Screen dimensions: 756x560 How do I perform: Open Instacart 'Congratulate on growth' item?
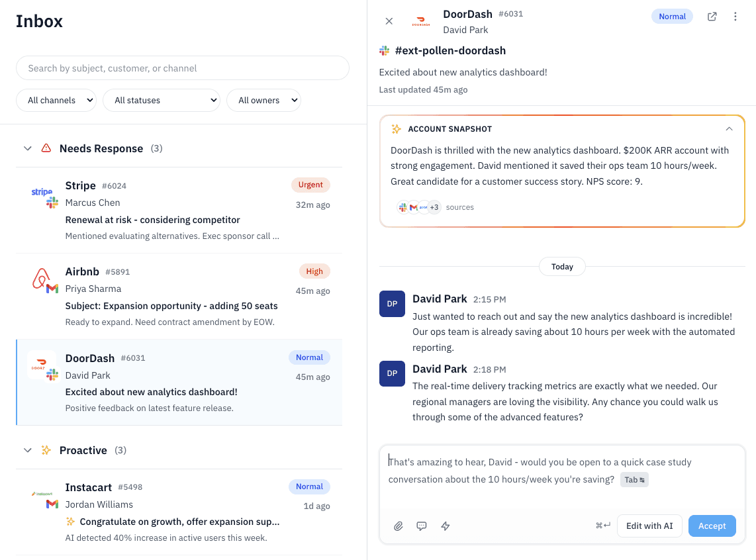click(x=179, y=512)
